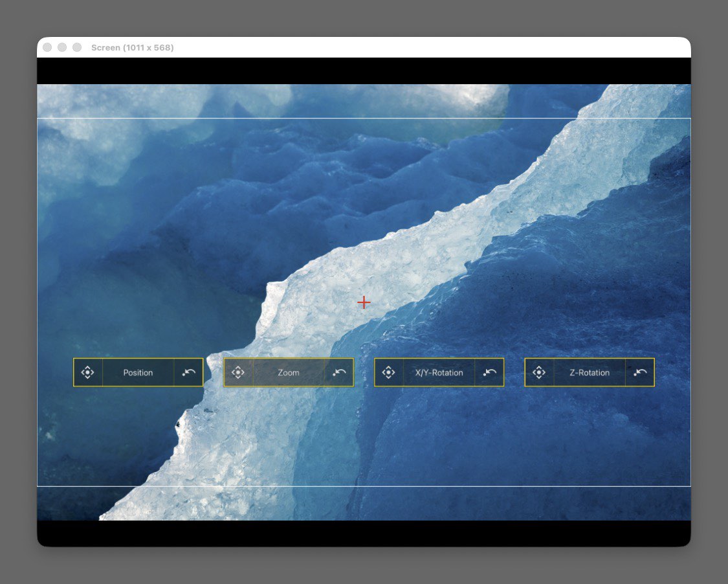728x584 pixels.
Task: Click the bottom black letterbox bar
Action: point(364,533)
